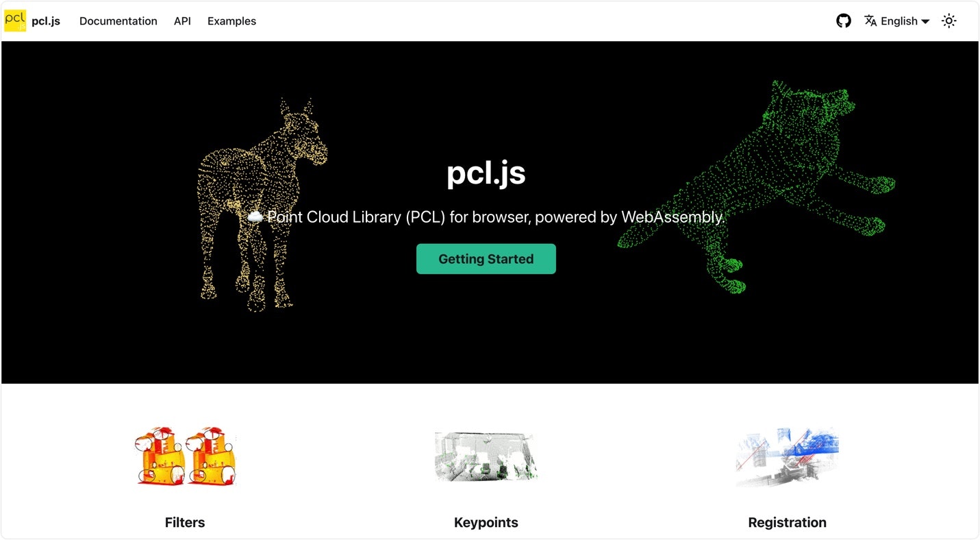
Task: Click the translate language icon
Action: coord(870,21)
